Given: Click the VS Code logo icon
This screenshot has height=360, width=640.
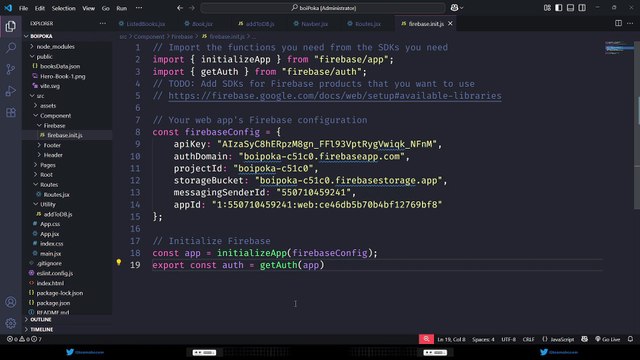Looking at the screenshot, I should click(x=8, y=8).
